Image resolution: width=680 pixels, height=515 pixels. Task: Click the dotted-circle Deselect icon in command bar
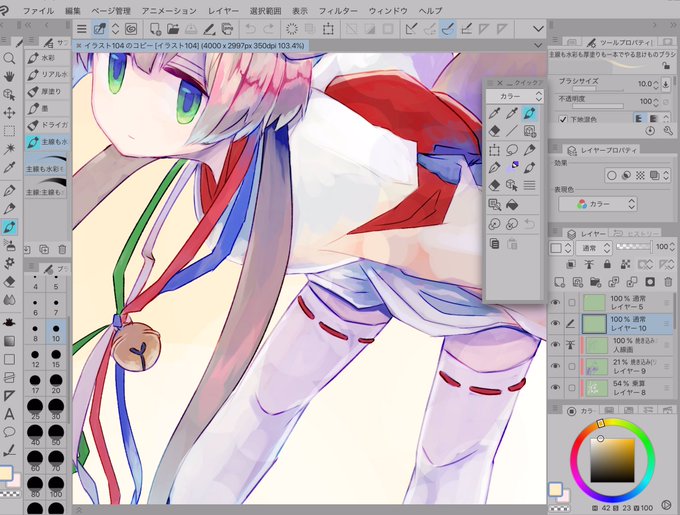click(x=292, y=29)
